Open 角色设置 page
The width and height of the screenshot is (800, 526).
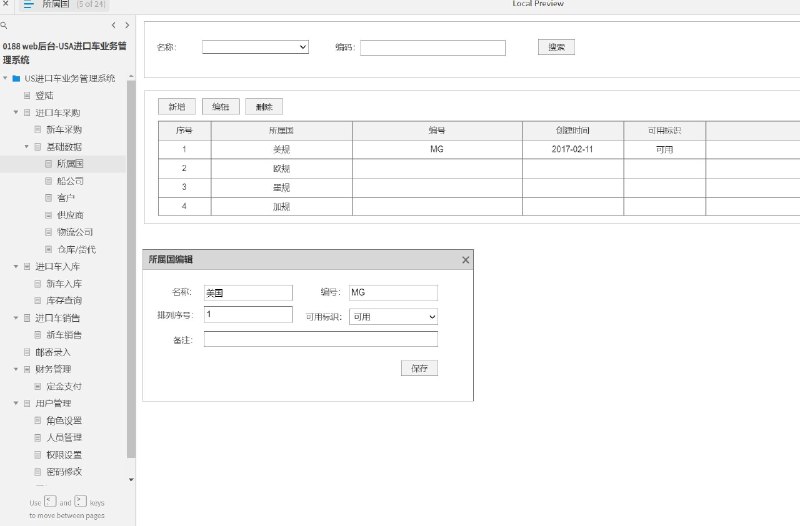tap(64, 420)
